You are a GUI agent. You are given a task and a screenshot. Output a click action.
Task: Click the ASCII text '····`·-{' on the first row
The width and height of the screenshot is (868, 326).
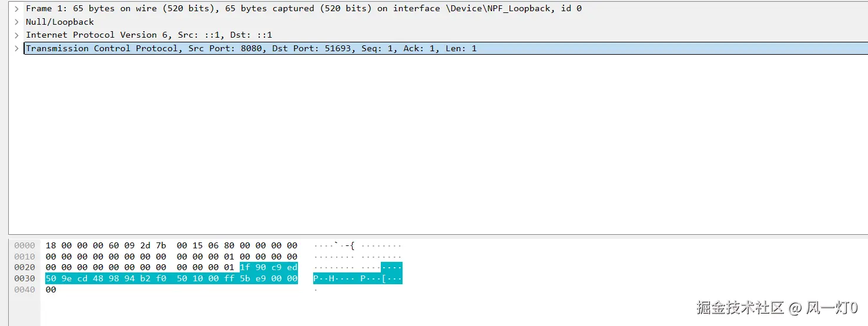334,245
